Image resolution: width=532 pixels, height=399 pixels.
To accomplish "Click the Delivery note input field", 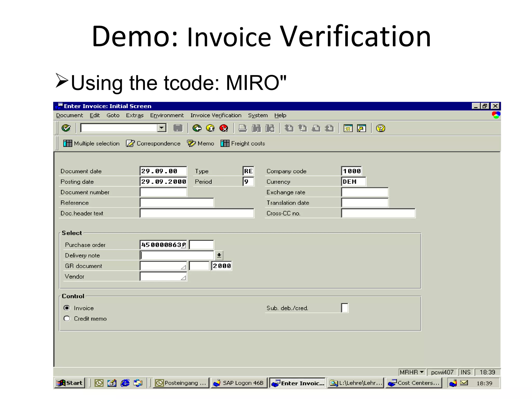I will (177, 255).
